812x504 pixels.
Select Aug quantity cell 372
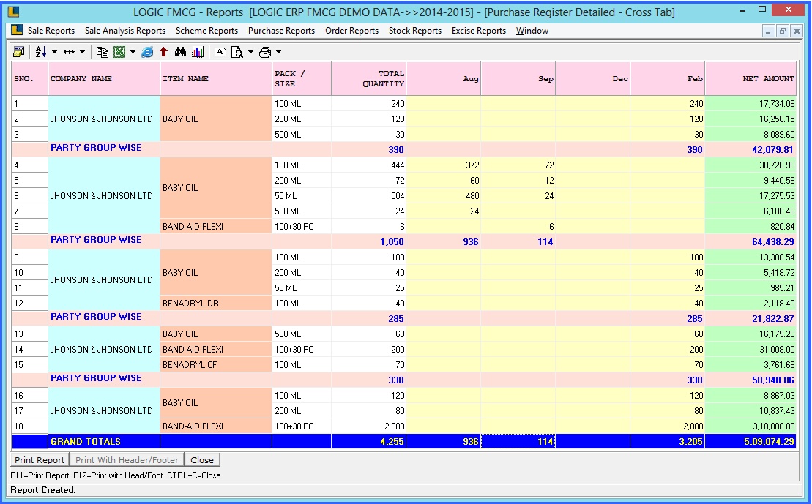tap(444, 165)
